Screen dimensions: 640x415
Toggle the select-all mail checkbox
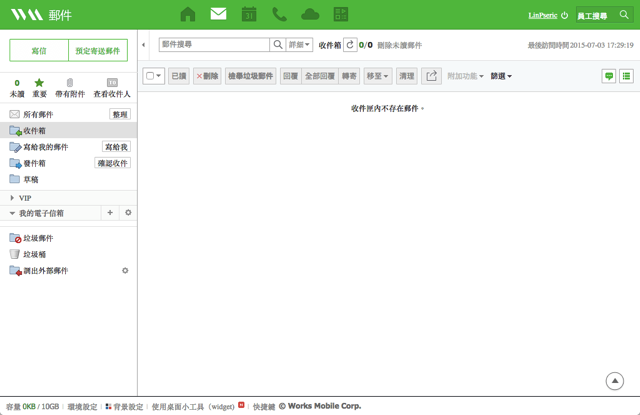[x=150, y=76]
